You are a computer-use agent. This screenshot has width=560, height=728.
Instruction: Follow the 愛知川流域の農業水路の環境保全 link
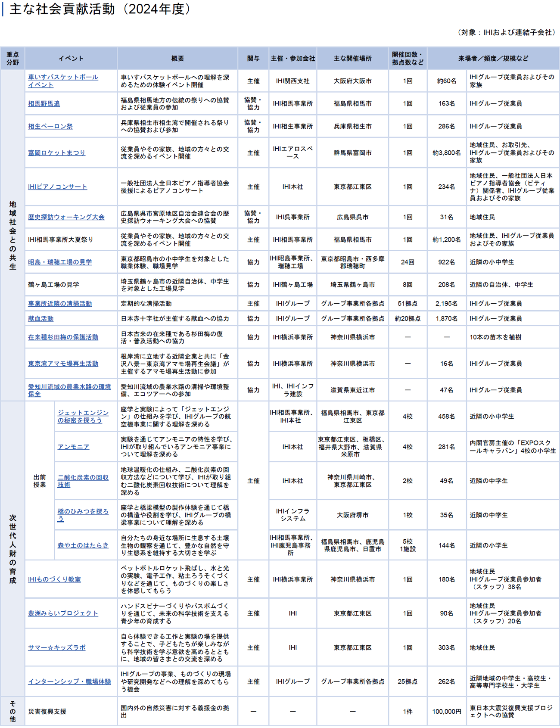pyautogui.click(x=69, y=390)
